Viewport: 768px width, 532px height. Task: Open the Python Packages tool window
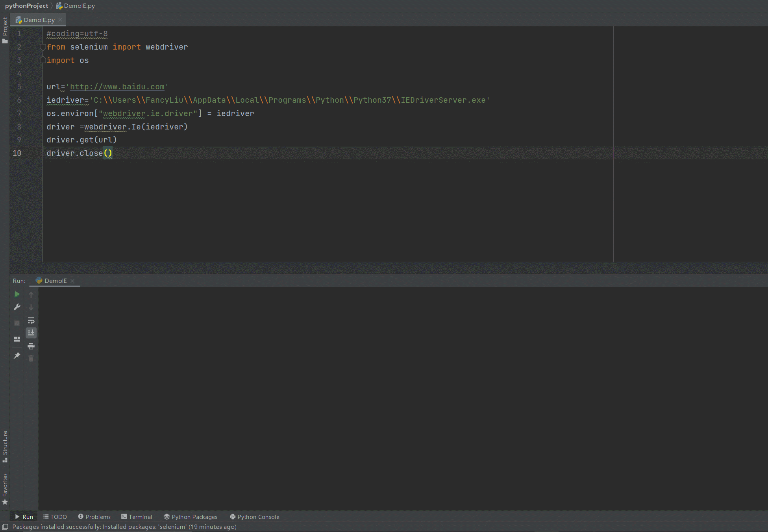coord(191,517)
